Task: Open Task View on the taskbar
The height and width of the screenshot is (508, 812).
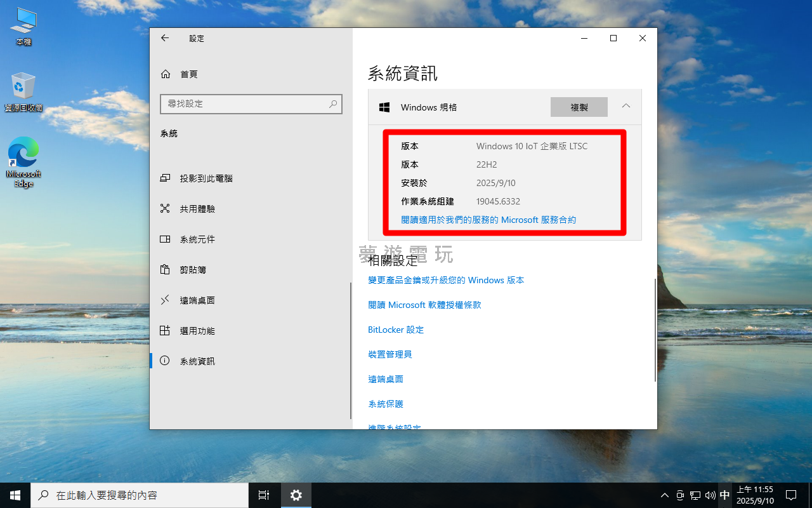Action: click(x=264, y=495)
